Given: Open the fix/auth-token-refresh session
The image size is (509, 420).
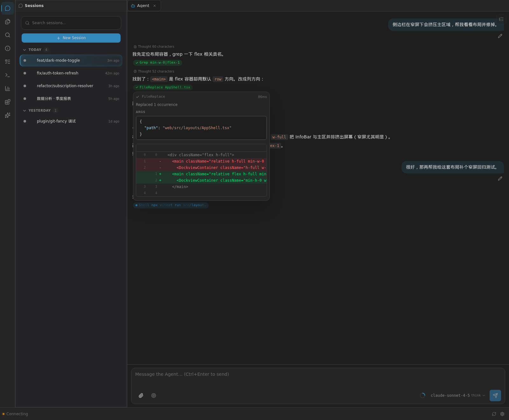Looking at the screenshot, I should [x=71, y=73].
